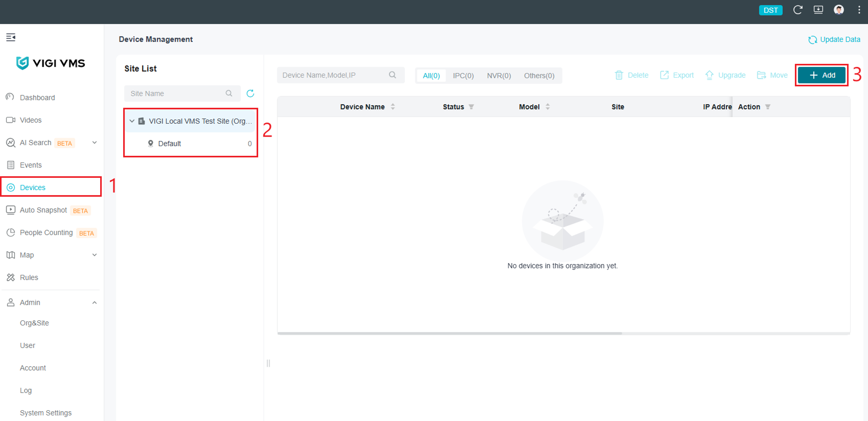
Task: Switch to the Others(0) tab
Action: click(539, 76)
